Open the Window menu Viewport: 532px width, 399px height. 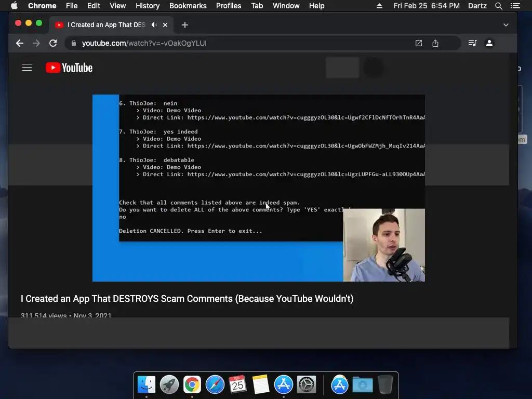point(286,6)
